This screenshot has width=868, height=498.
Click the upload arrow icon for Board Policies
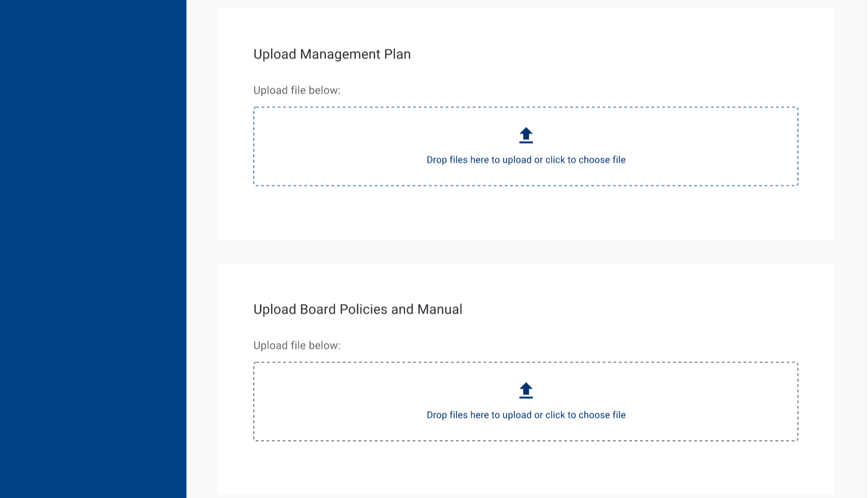coord(526,390)
